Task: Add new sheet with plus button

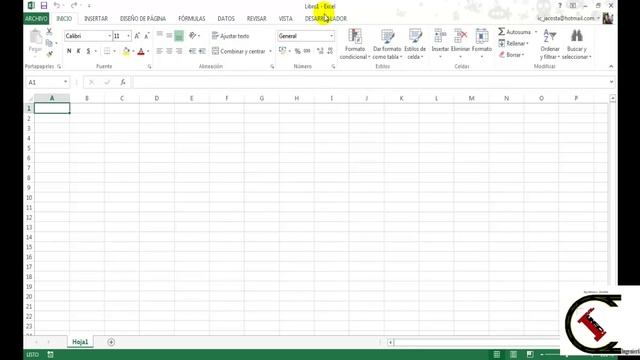Action: [111, 342]
